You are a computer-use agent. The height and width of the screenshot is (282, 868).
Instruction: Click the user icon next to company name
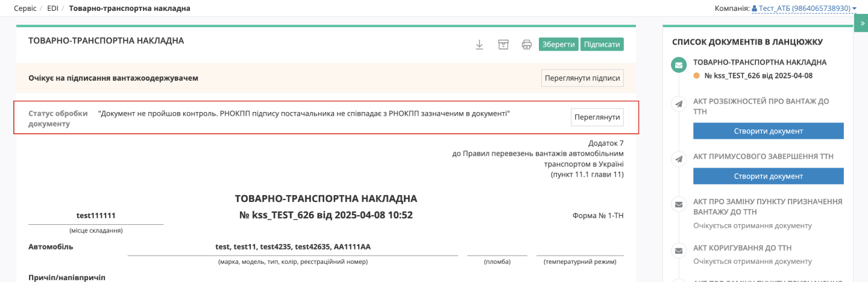click(x=754, y=8)
